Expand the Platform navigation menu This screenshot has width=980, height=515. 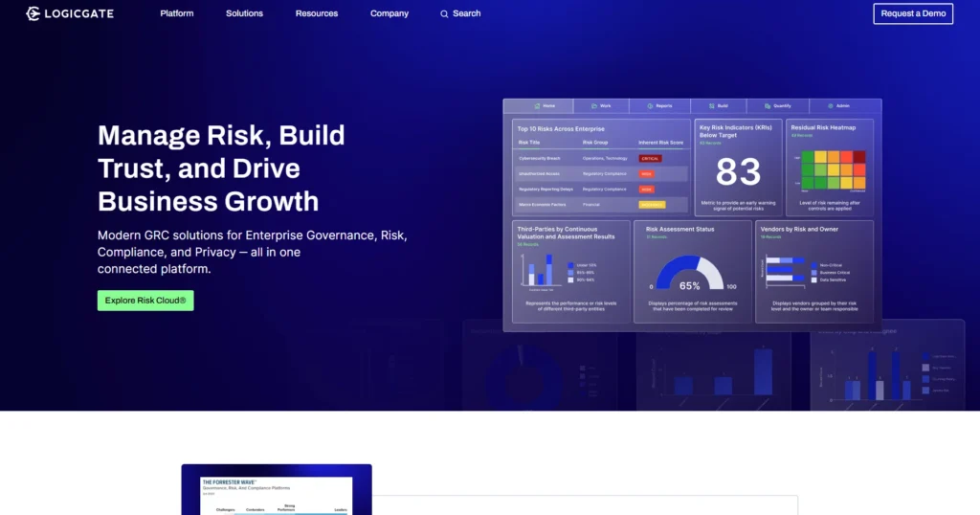(177, 13)
